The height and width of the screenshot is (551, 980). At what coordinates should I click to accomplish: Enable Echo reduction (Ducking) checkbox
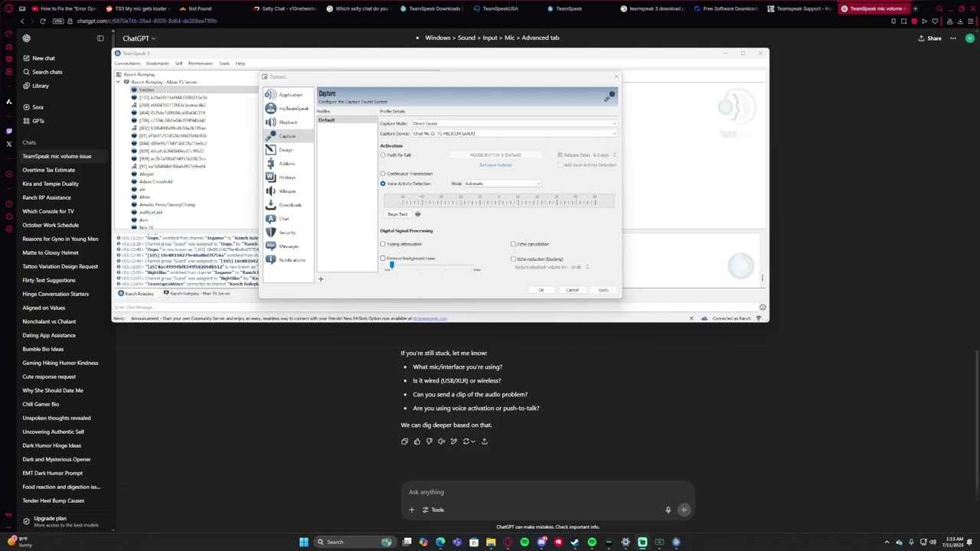(513, 259)
